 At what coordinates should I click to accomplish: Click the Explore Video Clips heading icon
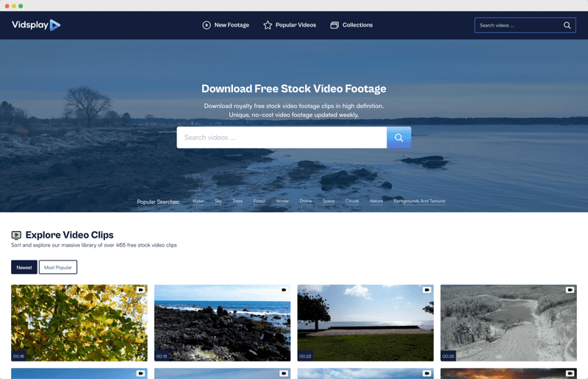coord(16,235)
